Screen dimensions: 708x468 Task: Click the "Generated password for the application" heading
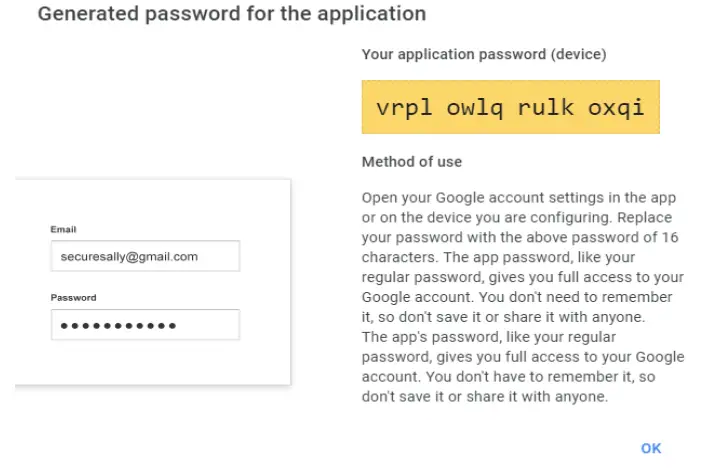232,15
